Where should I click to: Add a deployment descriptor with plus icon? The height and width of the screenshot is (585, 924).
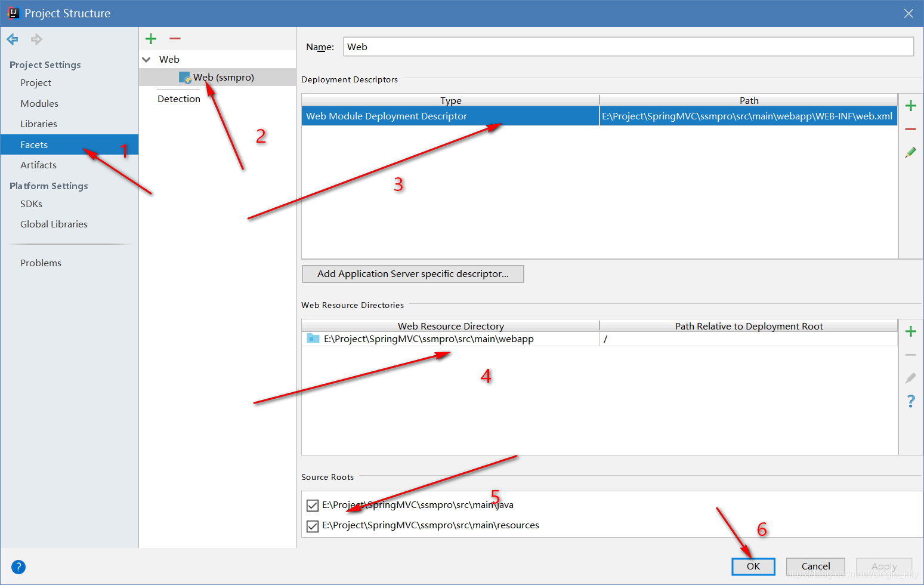pos(910,106)
